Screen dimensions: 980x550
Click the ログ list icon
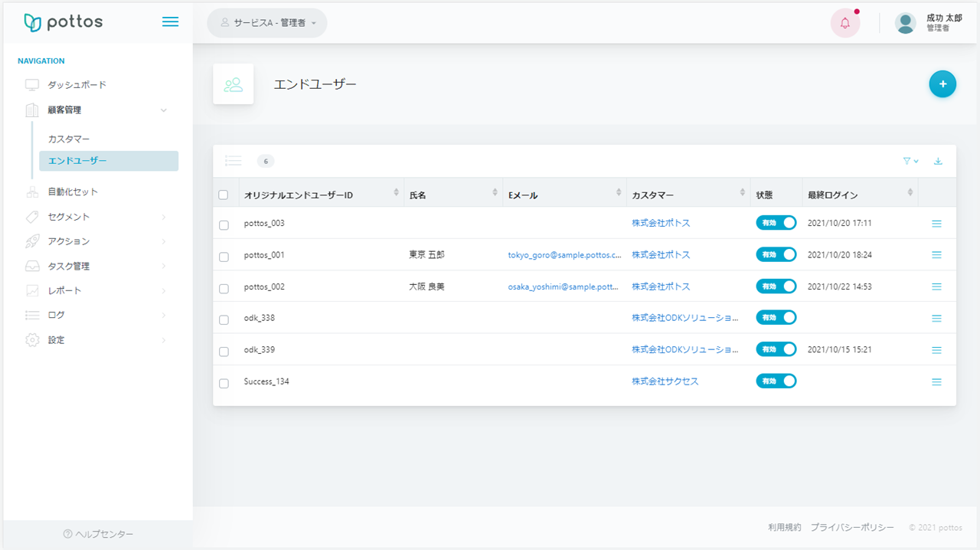32,315
